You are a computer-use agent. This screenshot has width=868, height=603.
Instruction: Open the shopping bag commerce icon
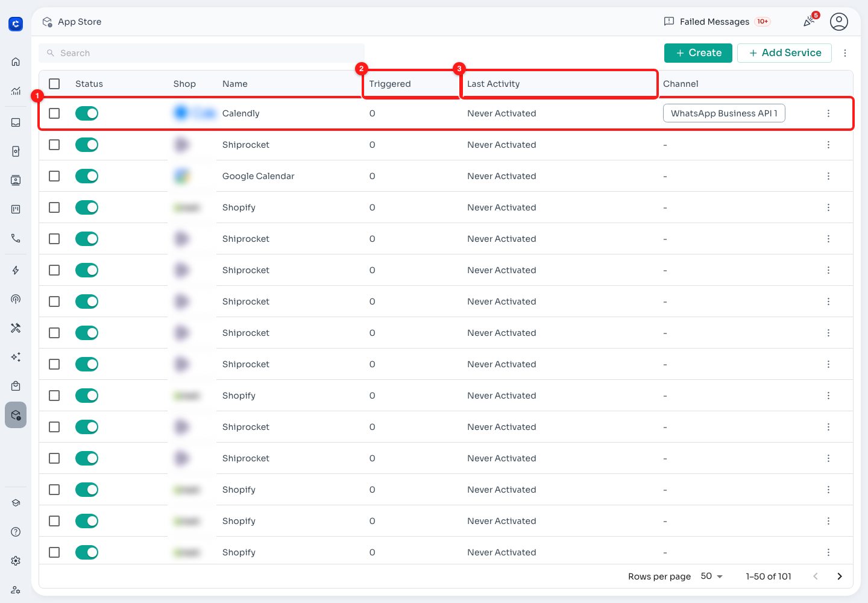16,386
